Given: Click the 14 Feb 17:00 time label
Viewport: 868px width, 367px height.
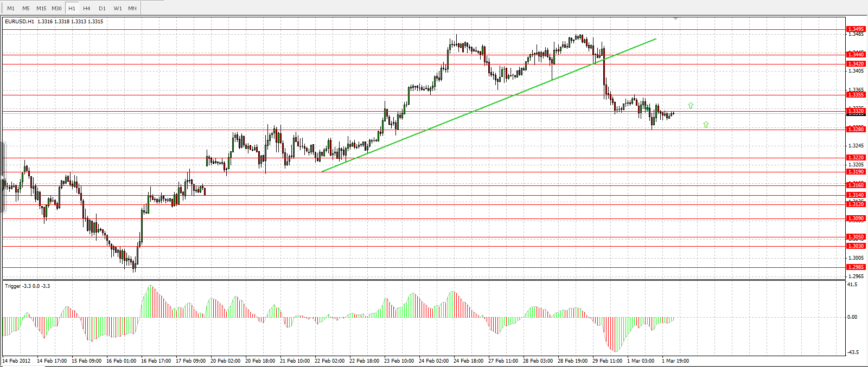Looking at the screenshot, I should click(52, 361).
